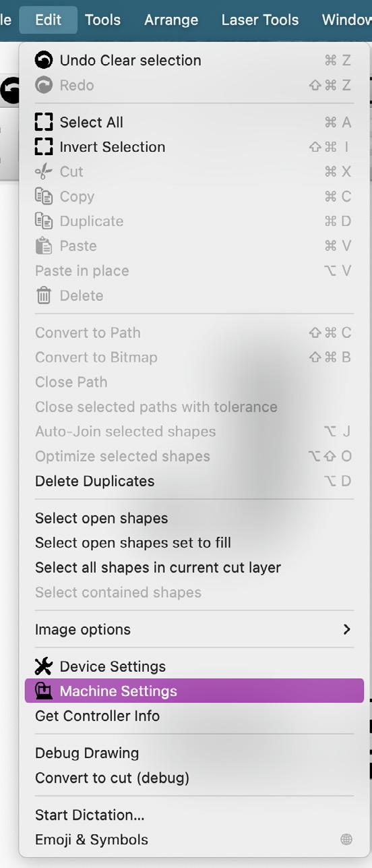Image resolution: width=372 pixels, height=868 pixels.
Task: Choose Debug Drawing entry
Action: (194, 753)
